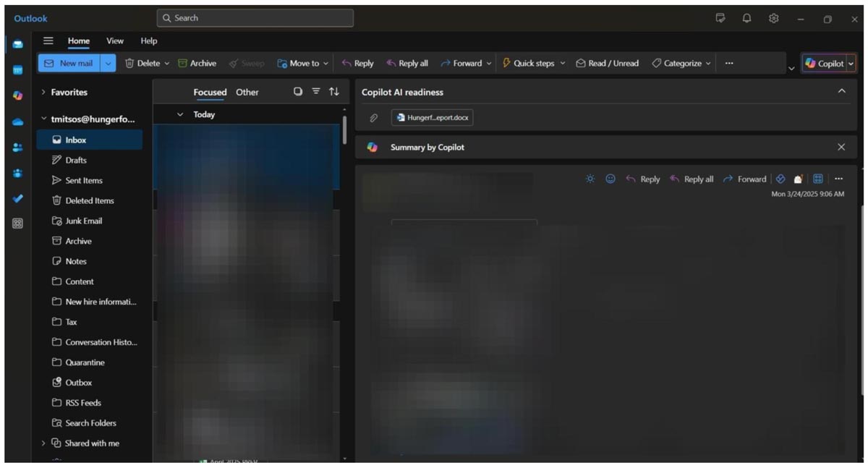The image size is (868, 468).
Task: Click the Sort order arrows icon
Action: tap(333, 92)
